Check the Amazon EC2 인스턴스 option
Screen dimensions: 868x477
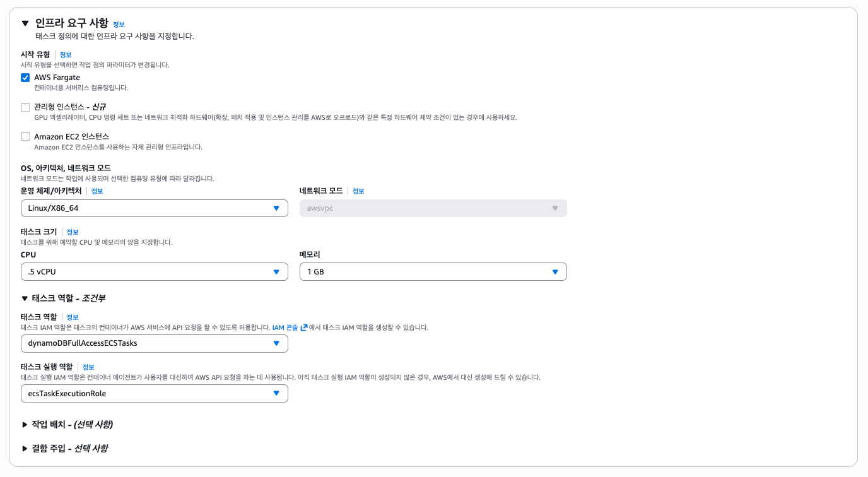(x=25, y=136)
